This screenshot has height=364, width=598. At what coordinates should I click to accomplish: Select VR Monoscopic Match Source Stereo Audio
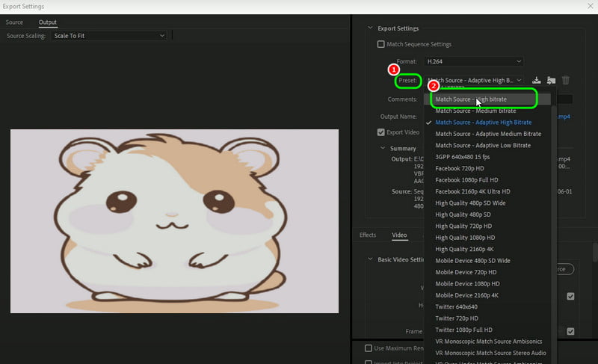[487, 353]
